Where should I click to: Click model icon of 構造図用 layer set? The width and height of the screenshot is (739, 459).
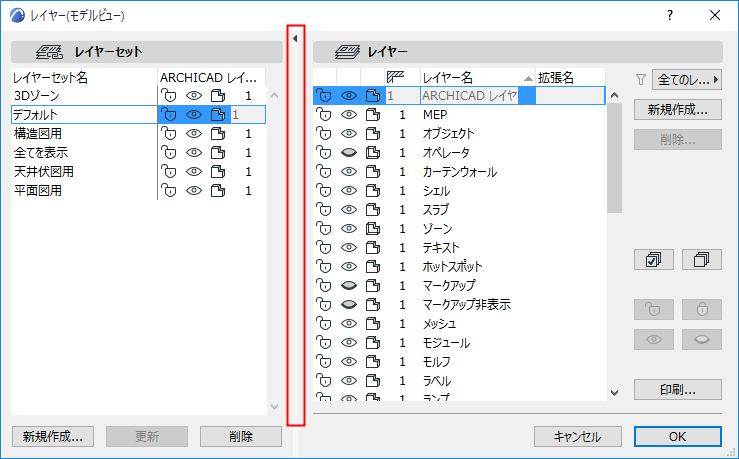[218, 134]
